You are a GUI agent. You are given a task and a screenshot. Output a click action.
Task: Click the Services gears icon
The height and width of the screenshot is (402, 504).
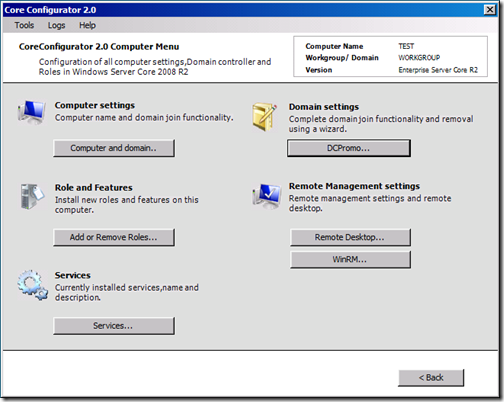(33, 285)
